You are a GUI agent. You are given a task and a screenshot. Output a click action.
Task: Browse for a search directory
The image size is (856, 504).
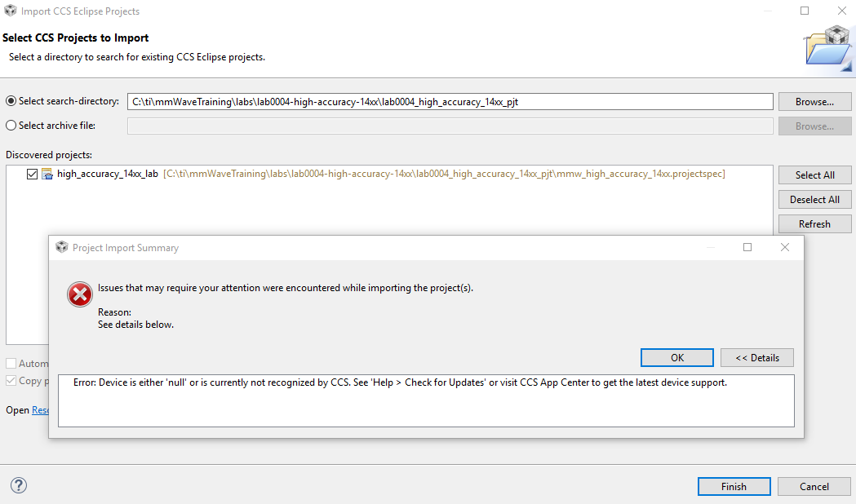tap(814, 102)
